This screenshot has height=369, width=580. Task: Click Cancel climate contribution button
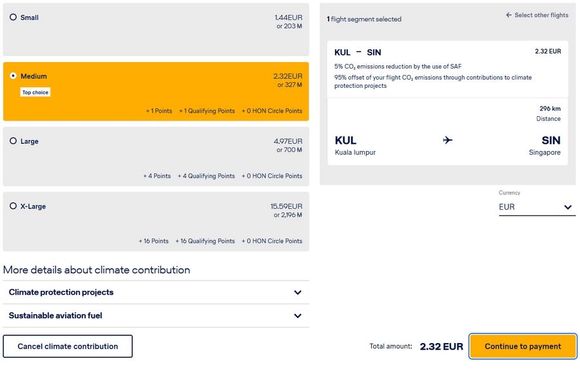tap(68, 346)
